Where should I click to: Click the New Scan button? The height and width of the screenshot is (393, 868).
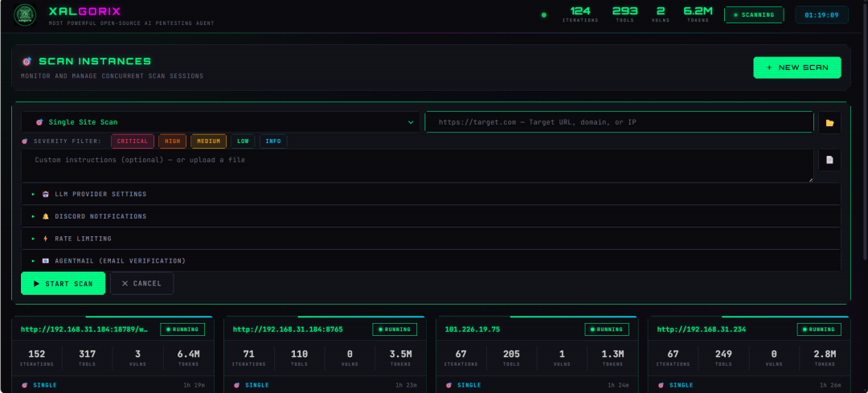(x=797, y=68)
